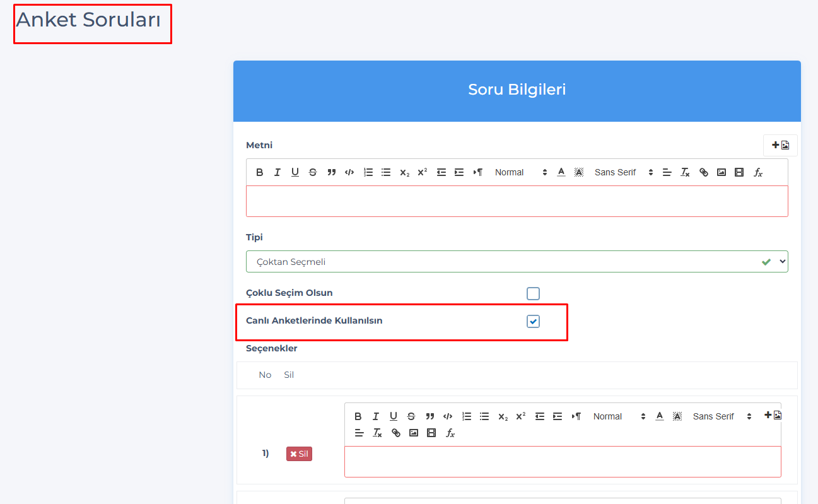Apply italic in the Metni editor toolbar
The height and width of the screenshot is (504, 818).
277,172
